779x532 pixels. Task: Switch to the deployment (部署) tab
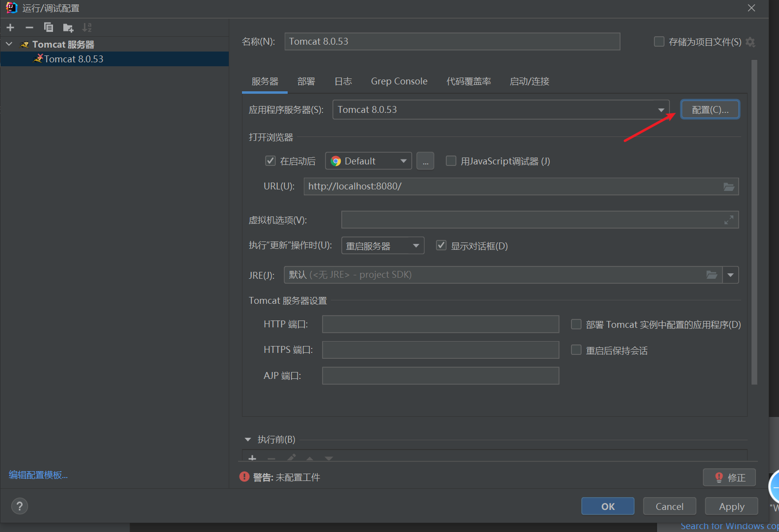coord(306,81)
